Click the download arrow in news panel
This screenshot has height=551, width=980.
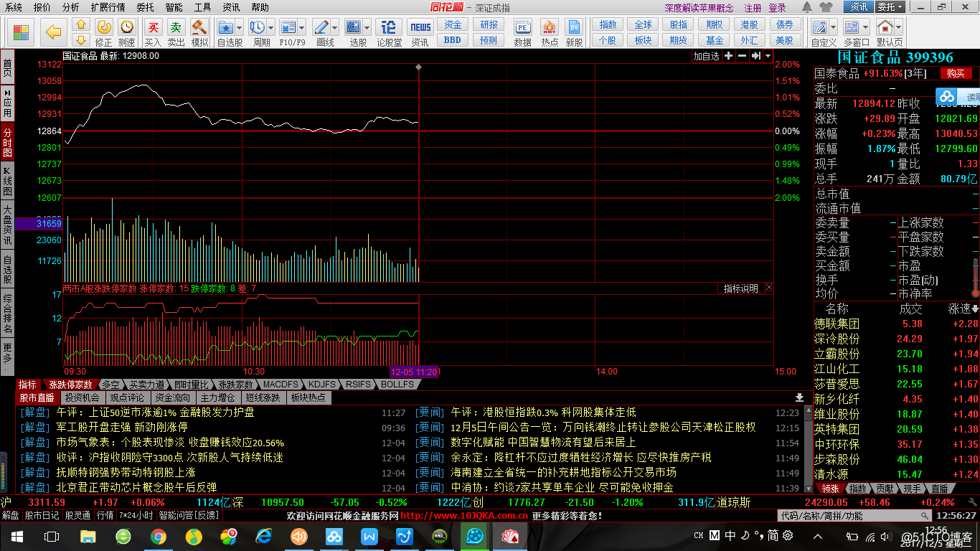pos(799,397)
